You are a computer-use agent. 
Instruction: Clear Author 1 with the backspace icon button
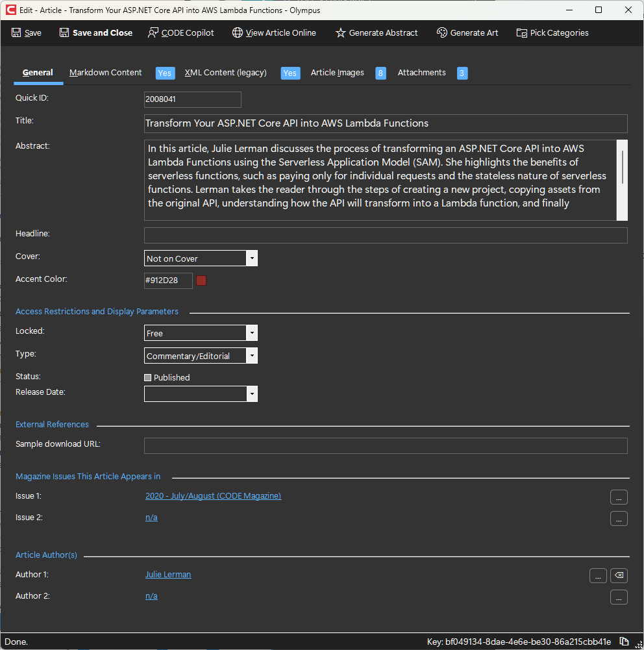[x=619, y=575]
